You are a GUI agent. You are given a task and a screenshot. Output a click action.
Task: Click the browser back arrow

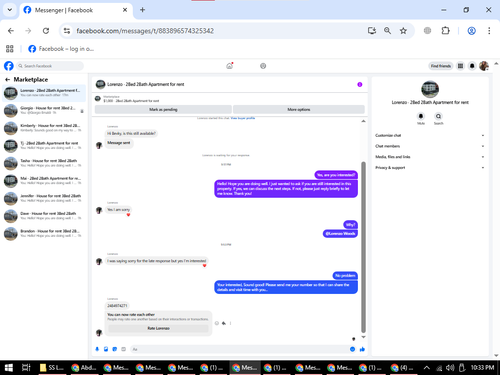11,31
